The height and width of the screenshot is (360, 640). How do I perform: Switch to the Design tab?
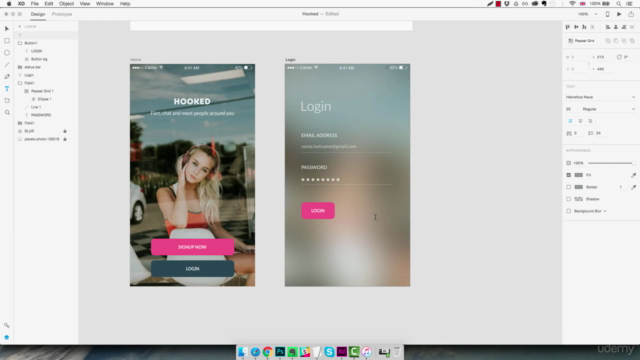pos(38,14)
